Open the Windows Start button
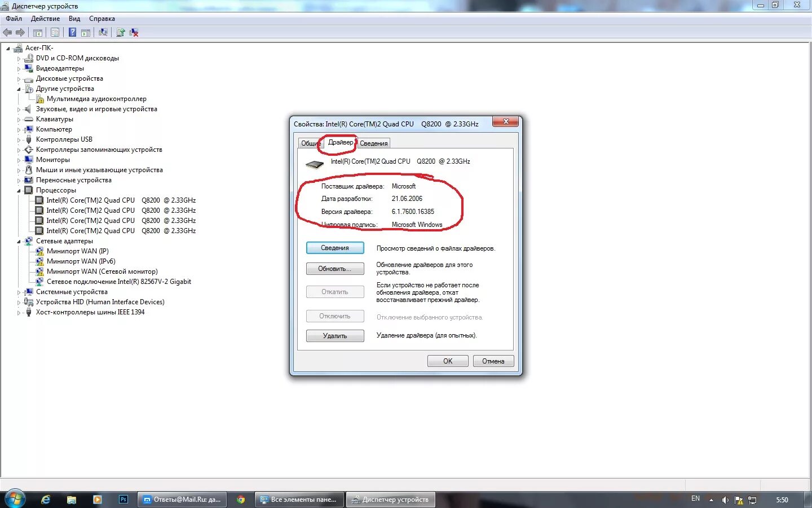This screenshot has width=812, height=508. coord(14,500)
